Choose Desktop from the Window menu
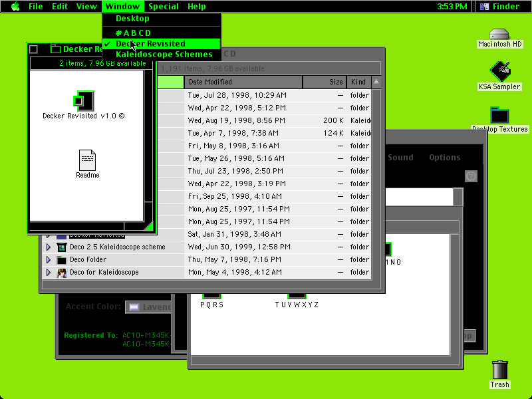The width and height of the screenshot is (532, 399). [x=162, y=19]
